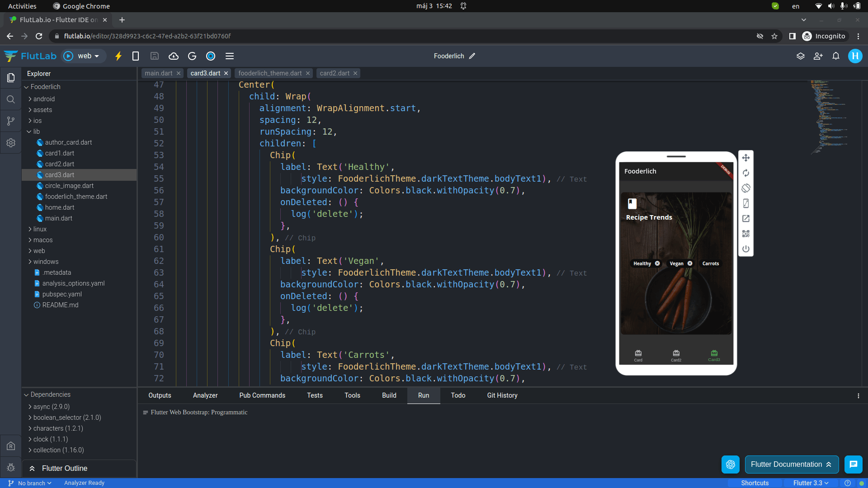
Task: Switch to the fooderlich_theme.dart tab
Action: [270, 73]
